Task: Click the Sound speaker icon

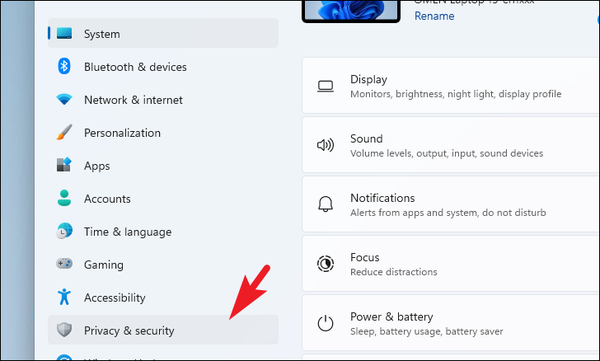Action: click(x=325, y=145)
